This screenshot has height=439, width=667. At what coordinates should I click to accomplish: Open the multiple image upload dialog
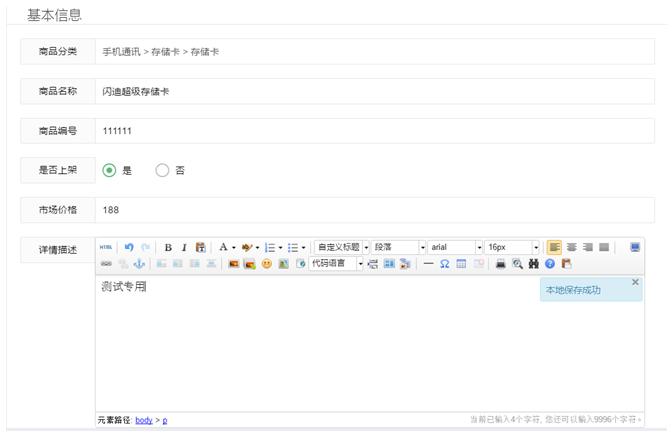coord(250,264)
